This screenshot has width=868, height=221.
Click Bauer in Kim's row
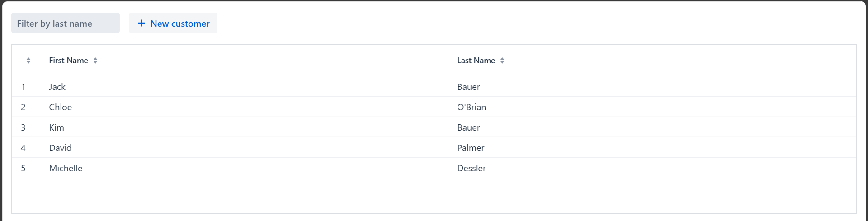click(x=468, y=127)
